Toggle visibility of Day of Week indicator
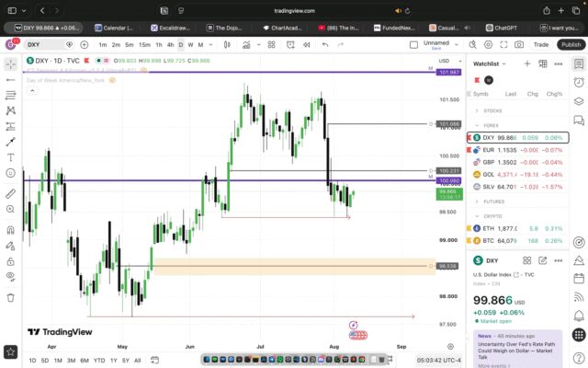 pos(112,80)
